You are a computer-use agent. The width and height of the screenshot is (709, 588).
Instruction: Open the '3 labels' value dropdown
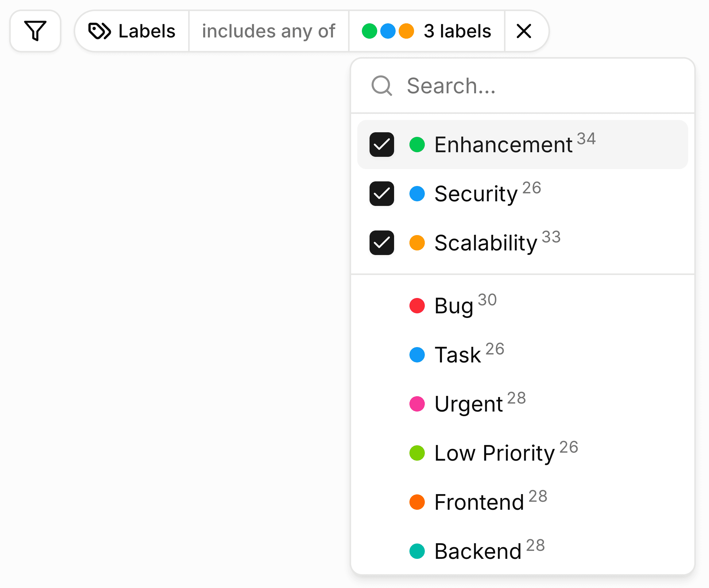click(x=426, y=31)
